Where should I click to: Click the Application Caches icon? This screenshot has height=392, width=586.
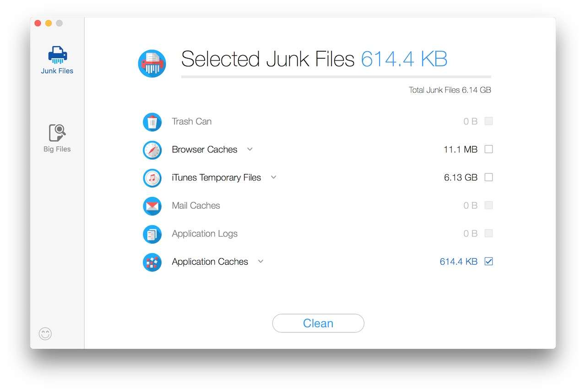coord(152,262)
